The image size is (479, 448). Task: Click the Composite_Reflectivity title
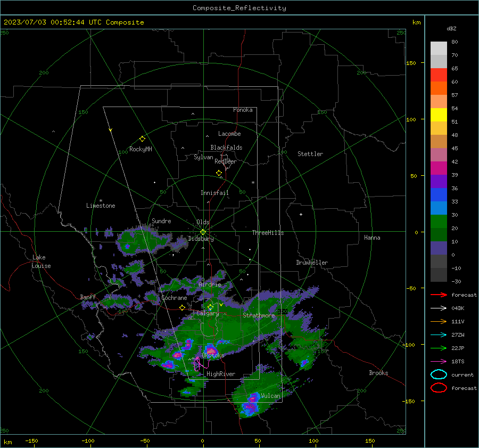[x=239, y=8]
